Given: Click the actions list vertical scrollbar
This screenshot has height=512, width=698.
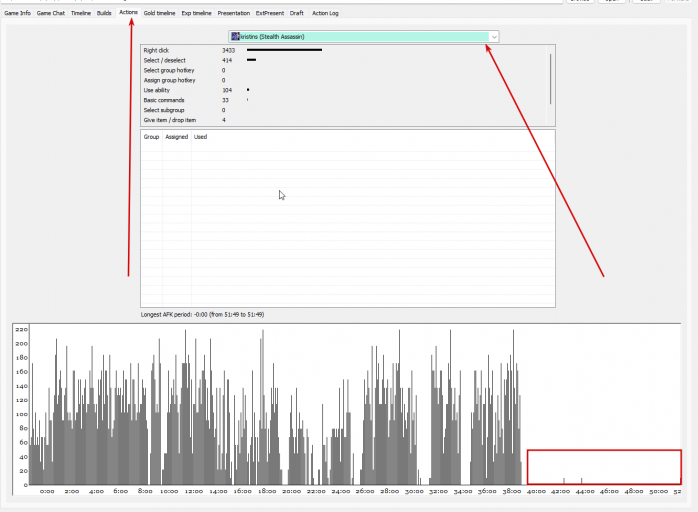Looking at the screenshot, I should pos(551,79).
